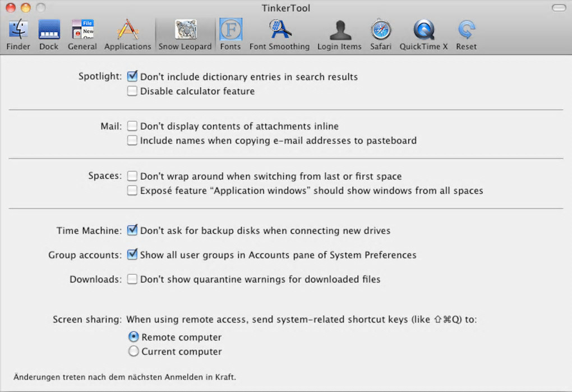Click the Spaces section label
The image size is (572, 392).
click(x=105, y=176)
